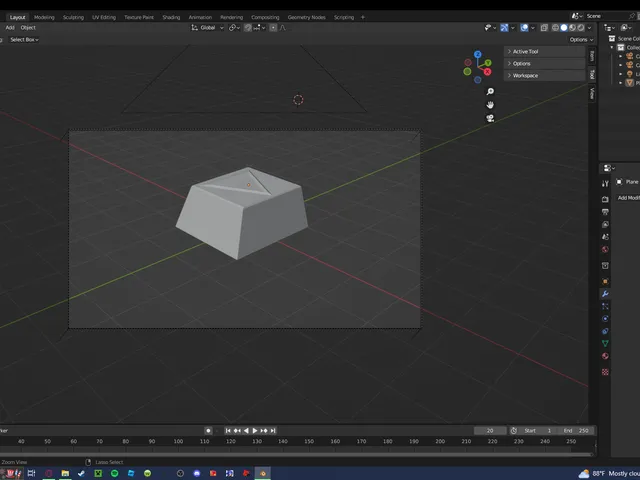640x480 pixels.
Task: Open the Material properties sphere icon
Action: 605,356
